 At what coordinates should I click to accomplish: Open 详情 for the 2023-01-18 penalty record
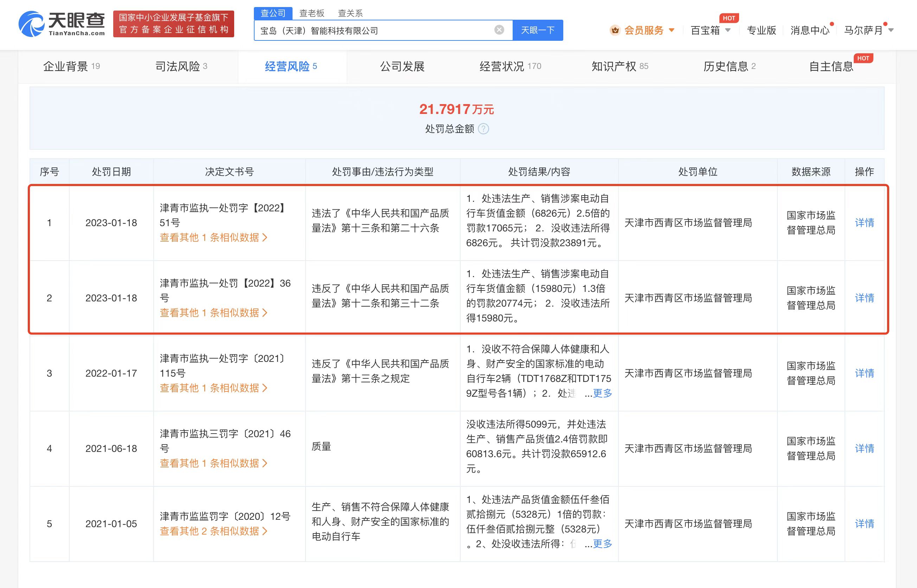pyautogui.click(x=864, y=223)
